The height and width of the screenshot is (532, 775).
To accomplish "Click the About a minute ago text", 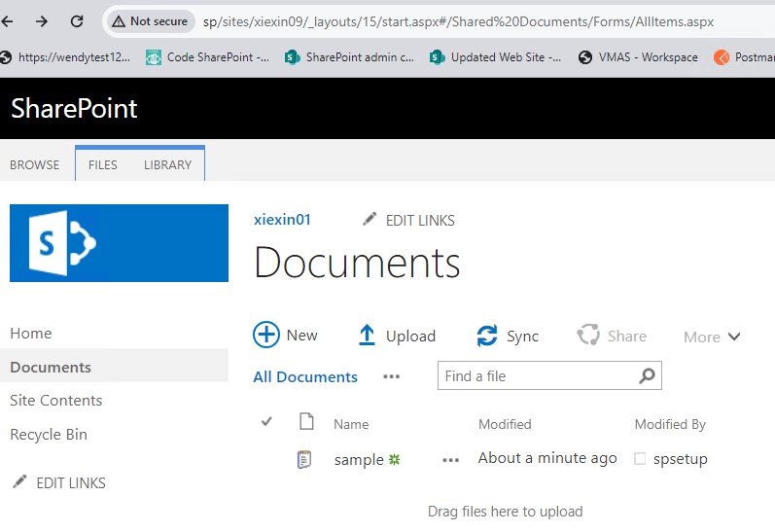I will pyautogui.click(x=547, y=458).
